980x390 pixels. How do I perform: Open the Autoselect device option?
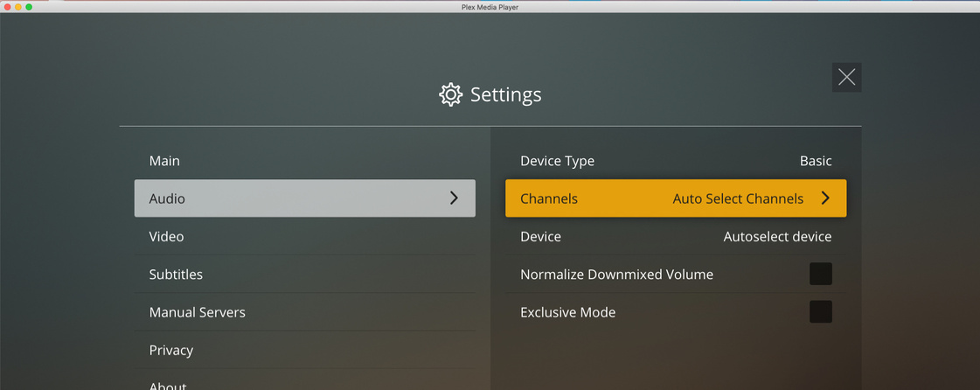[676, 237]
